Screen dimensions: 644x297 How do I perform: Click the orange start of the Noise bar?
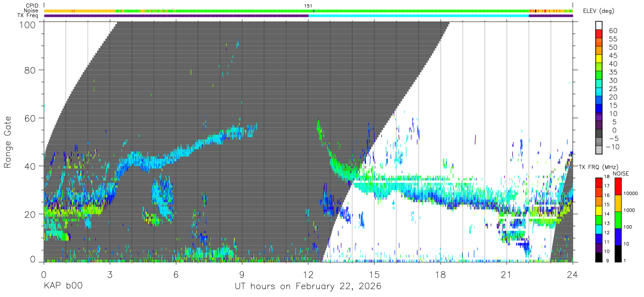pyautogui.click(x=80, y=10)
